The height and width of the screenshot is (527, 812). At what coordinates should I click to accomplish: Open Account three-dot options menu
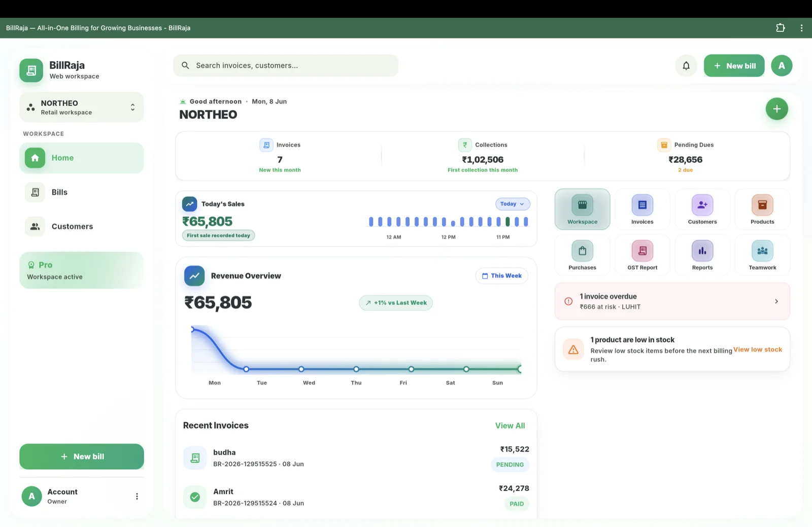[x=137, y=497]
